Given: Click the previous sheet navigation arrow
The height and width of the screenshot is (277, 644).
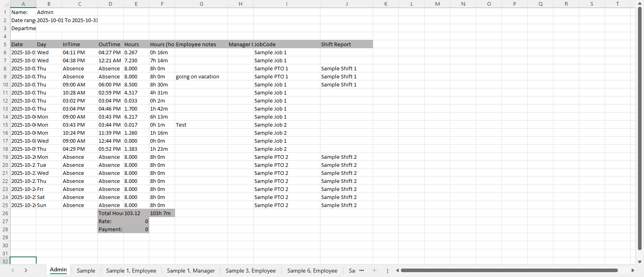Looking at the screenshot, I should (13, 271).
